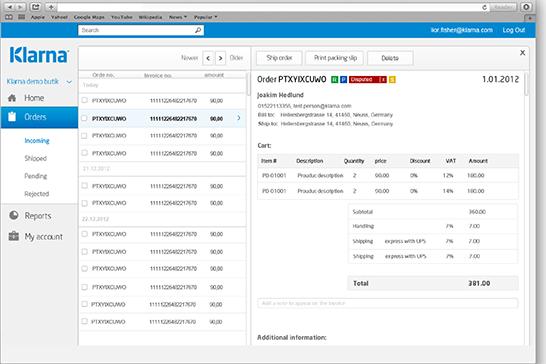Click the order detail panel scrollbar

[526, 84]
